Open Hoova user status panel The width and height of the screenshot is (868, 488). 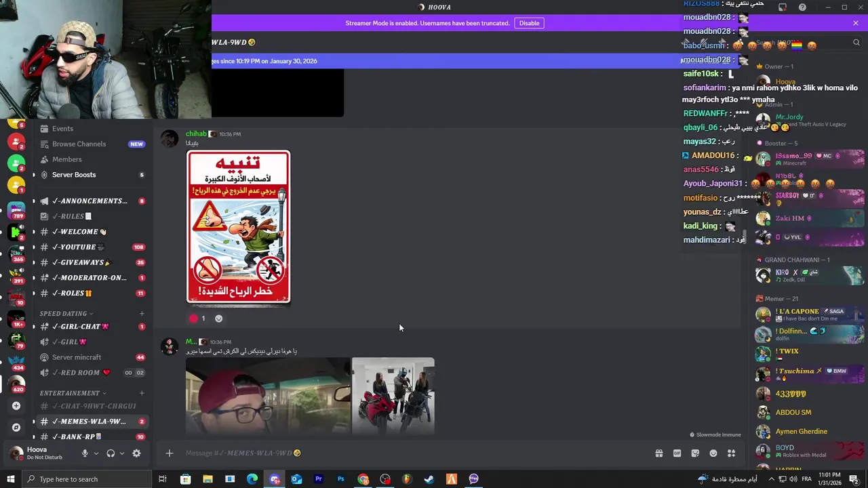[41, 453]
